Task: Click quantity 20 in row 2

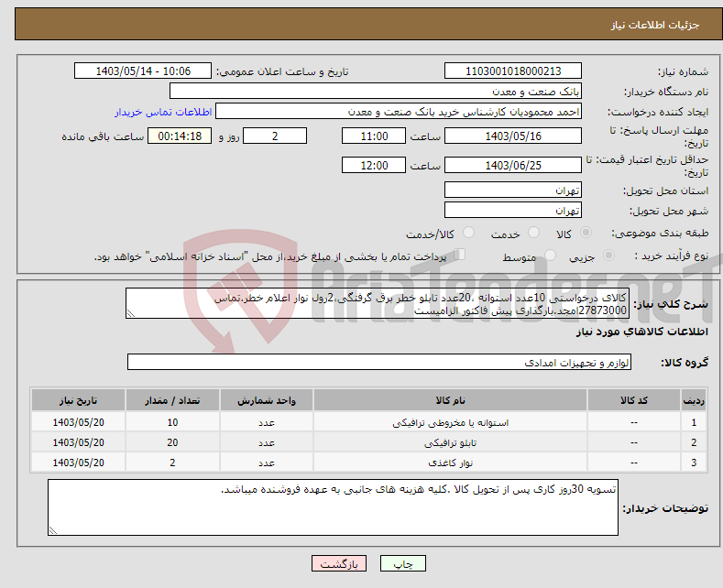Action: pyautogui.click(x=172, y=442)
